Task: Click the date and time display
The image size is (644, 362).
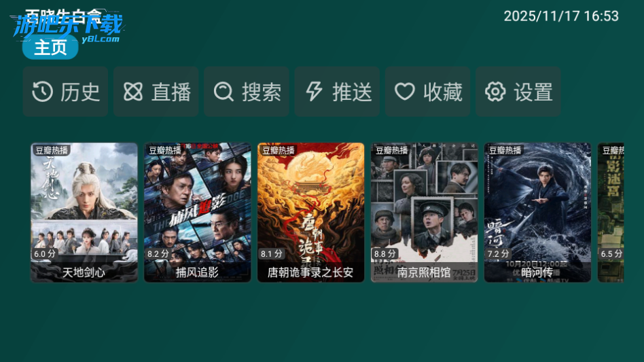Action: [x=561, y=16]
